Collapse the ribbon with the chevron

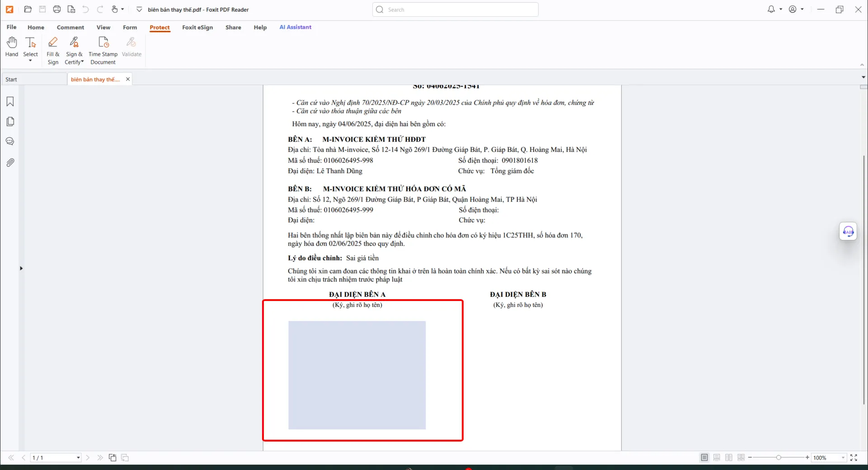[862, 65]
